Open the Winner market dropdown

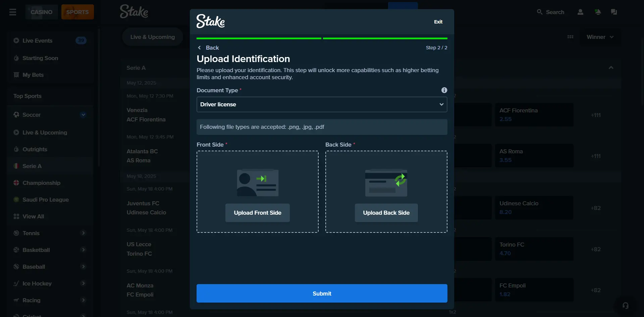600,37
